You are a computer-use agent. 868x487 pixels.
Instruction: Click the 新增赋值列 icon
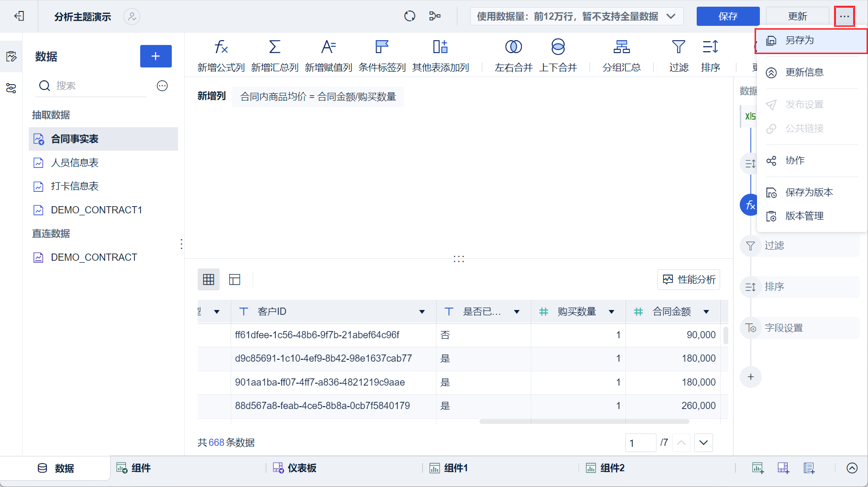(328, 47)
